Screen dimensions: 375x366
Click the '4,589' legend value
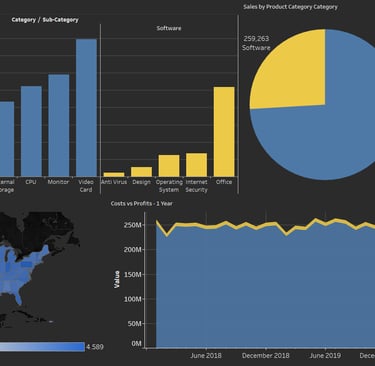95,347
